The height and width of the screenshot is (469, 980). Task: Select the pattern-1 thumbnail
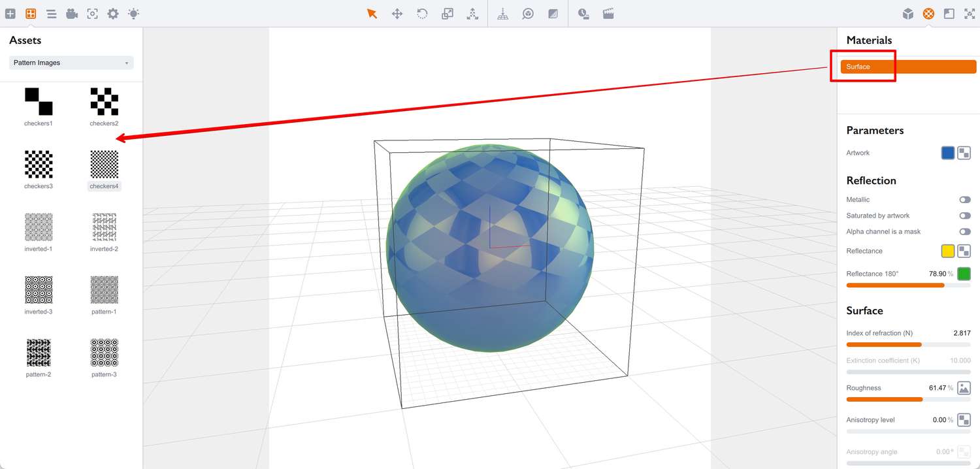pos(104,289)
